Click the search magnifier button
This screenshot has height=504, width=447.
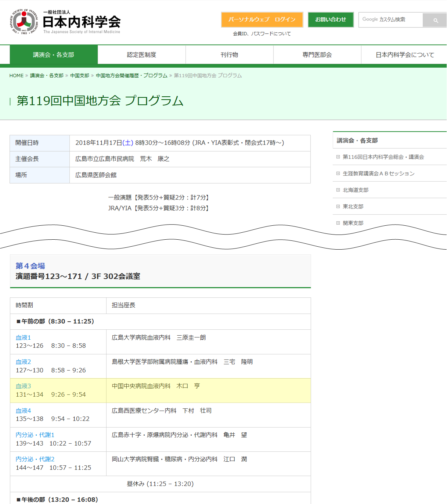[435, 20]
